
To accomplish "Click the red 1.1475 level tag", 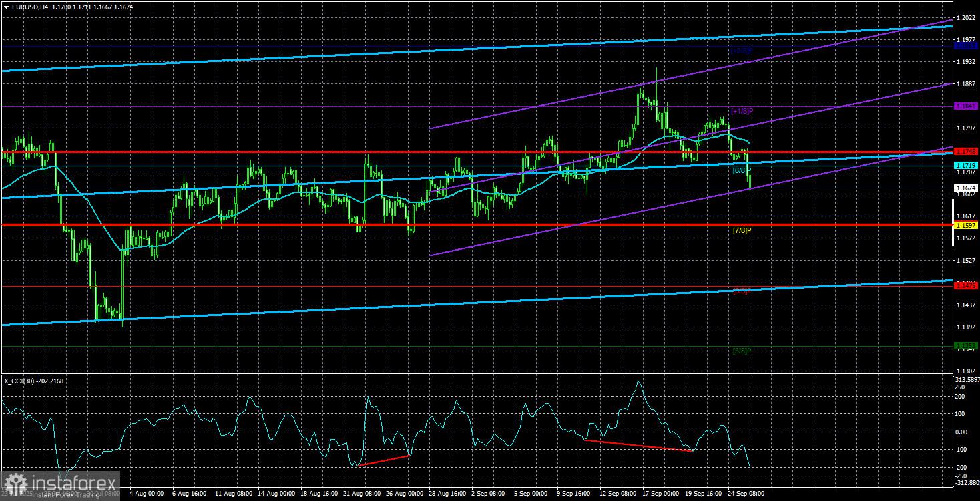I will [966, 285].
